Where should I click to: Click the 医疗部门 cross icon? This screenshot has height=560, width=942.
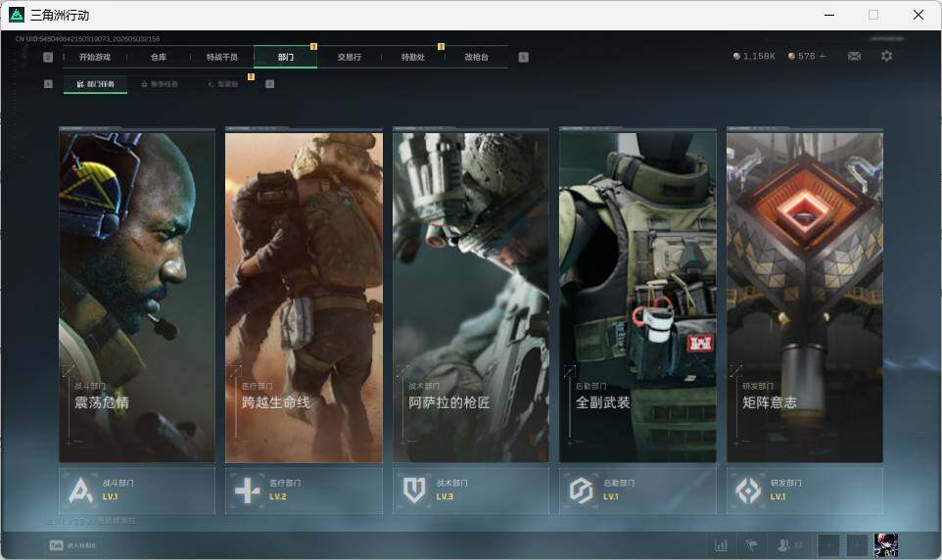click(x=248, y=490)
